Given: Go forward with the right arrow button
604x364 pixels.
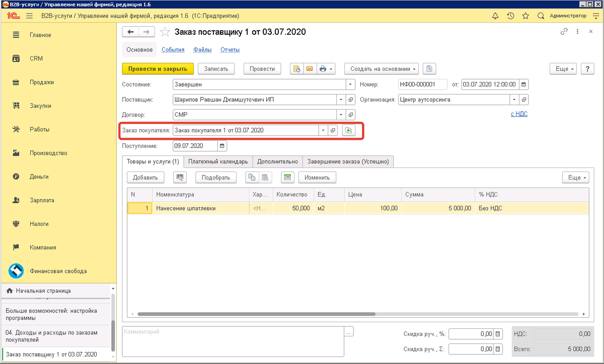Looking at the screenshot, I should point(146,32).
